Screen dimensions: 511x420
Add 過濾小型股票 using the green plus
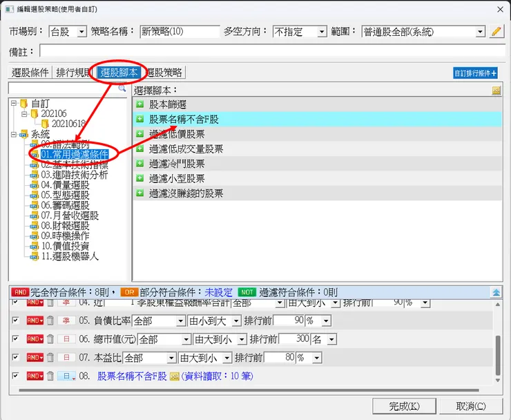(139, 178)
